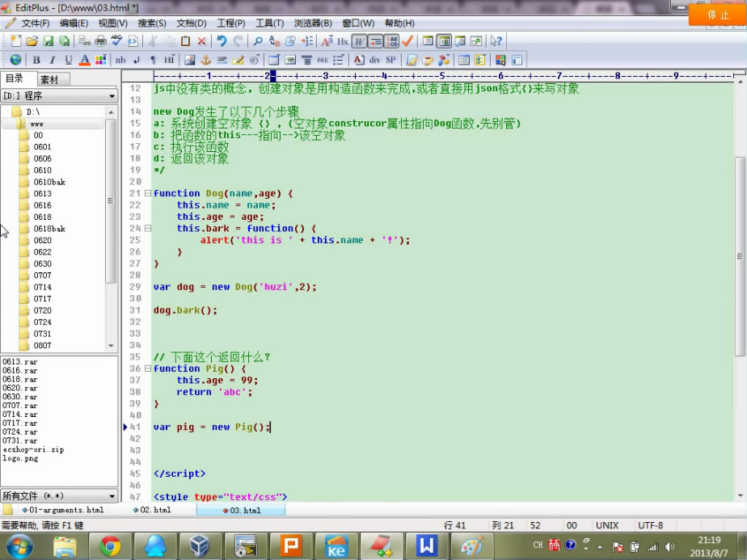The height and width of the screenshot is (560, 747).
Task: Apply underline tag with U icon
Action: coord(69,60)
